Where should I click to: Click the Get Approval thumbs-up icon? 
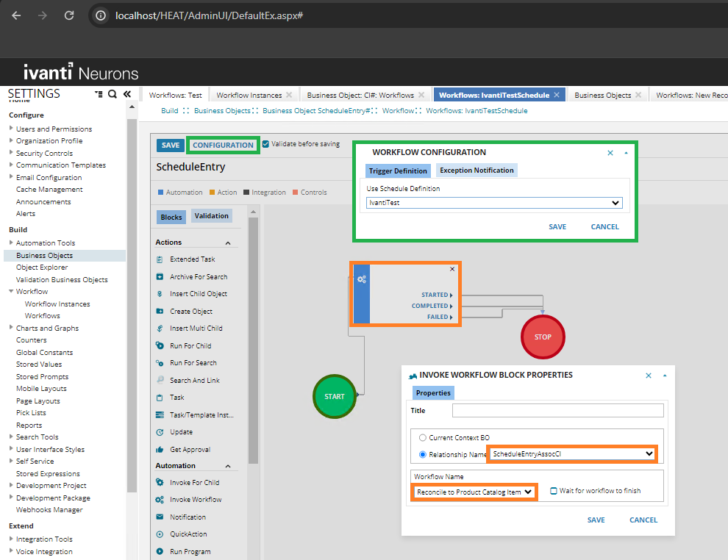[160, 450]
